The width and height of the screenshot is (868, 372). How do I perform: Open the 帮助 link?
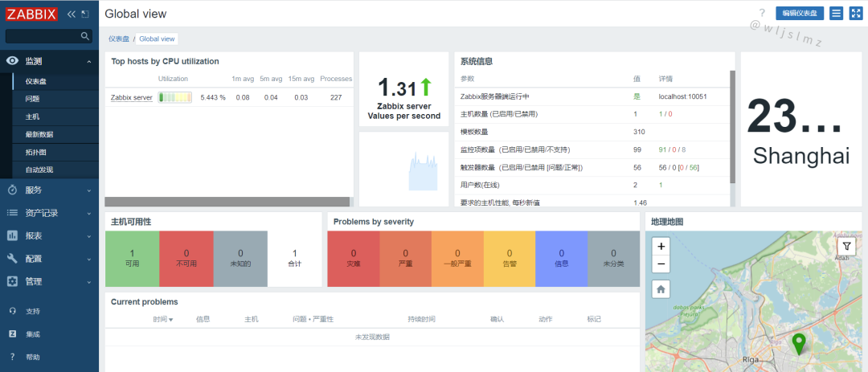click(x=33, y=358)
